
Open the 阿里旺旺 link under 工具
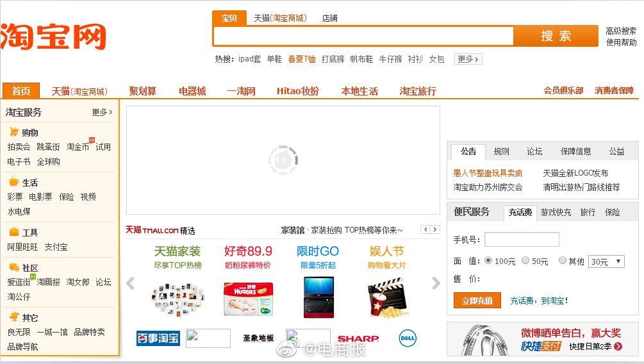pyautogui.click(x=22, y=247)
